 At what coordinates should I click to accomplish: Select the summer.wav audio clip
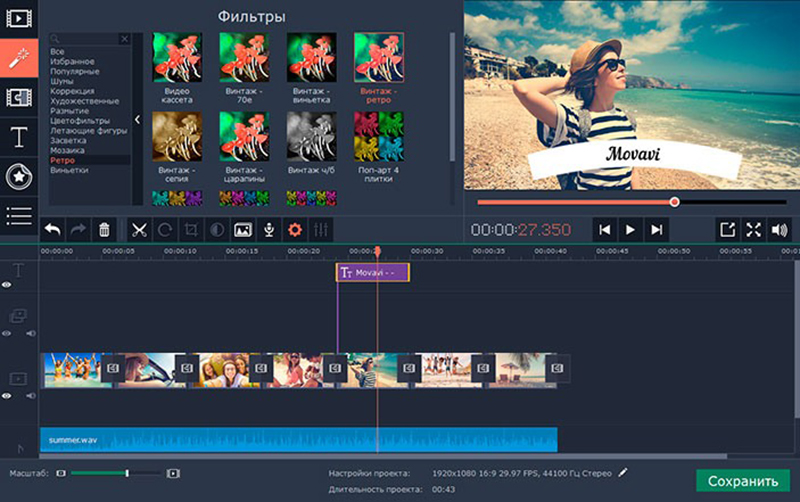click(298, 440)
